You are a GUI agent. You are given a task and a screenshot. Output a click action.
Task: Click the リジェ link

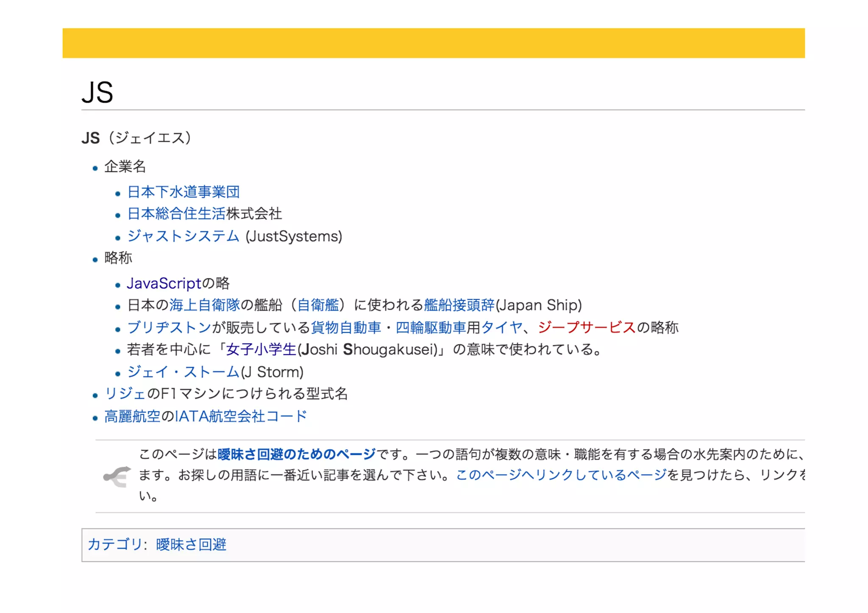pyautogui.click(x=125, y=394)
